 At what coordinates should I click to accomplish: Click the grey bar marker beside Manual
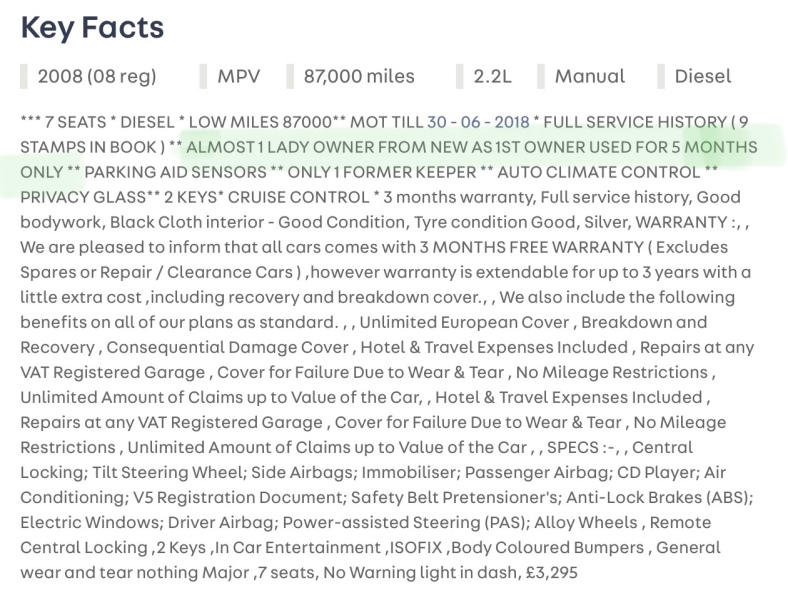(541, 76)
